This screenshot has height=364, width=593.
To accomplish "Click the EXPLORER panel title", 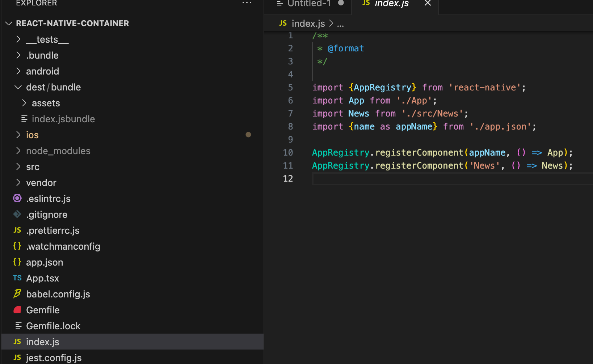I will pyautogui.click(x=37, y=3).
